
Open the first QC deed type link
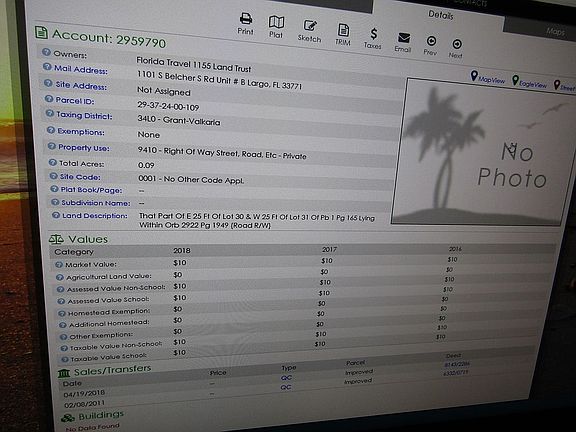pos(286,378)
